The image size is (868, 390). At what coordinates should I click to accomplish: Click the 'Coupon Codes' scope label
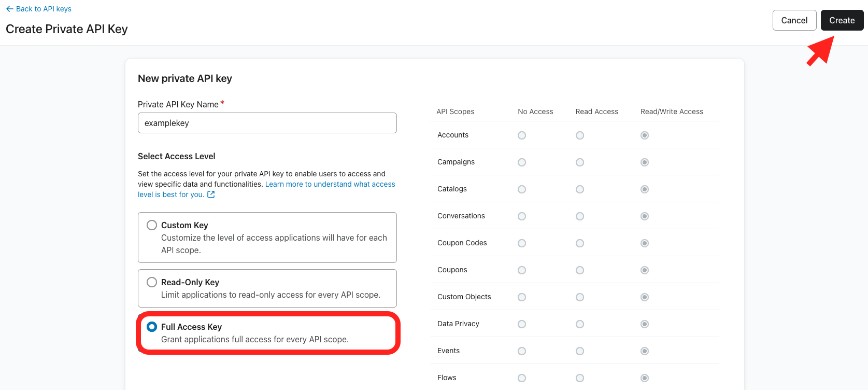tap(462, 243)
